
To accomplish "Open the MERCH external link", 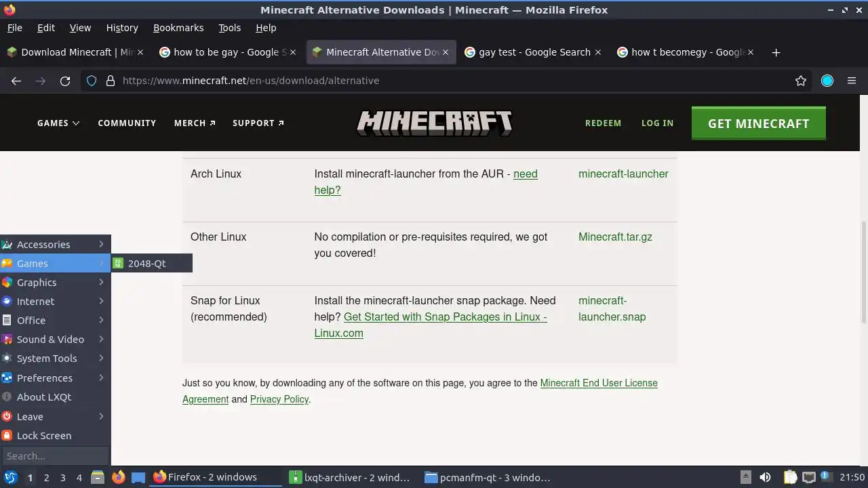I will pos(195,123).
